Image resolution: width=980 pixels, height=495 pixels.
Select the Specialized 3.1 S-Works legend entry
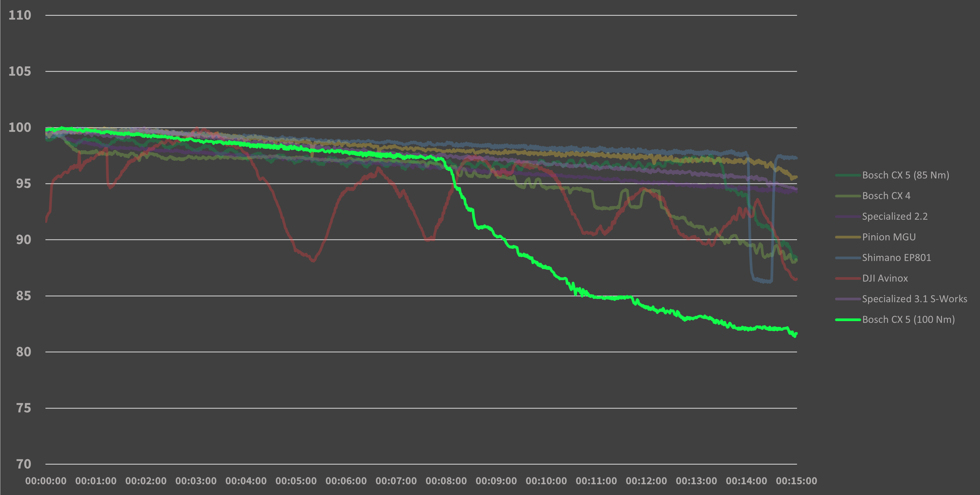901,299
